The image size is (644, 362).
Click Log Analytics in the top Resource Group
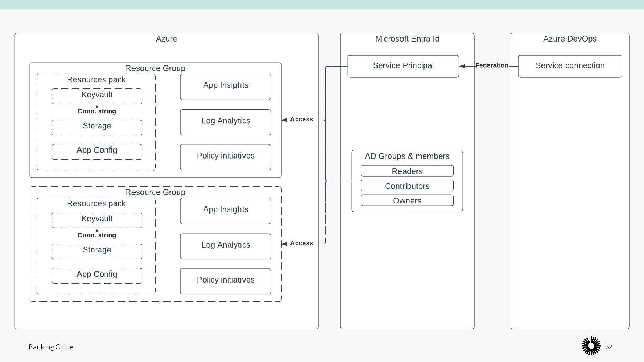[x=225, y=122]
